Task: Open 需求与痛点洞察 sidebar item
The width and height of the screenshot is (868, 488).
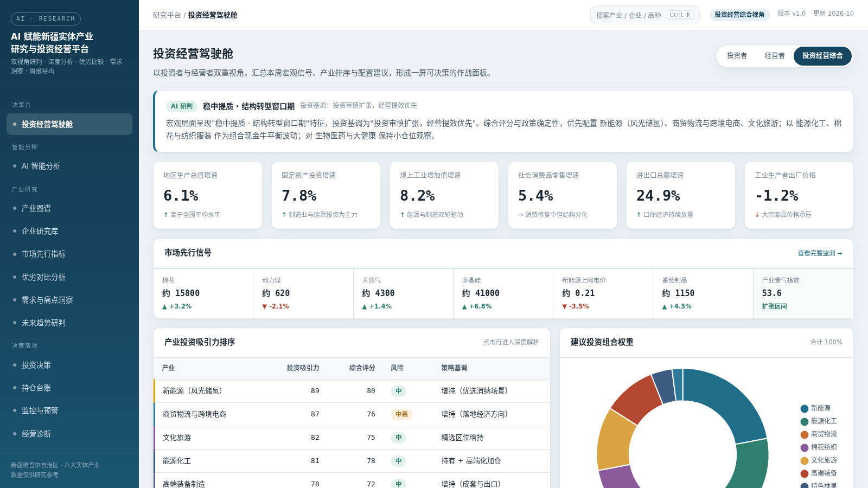Action: pyautogui.click(x=69, y=300)
